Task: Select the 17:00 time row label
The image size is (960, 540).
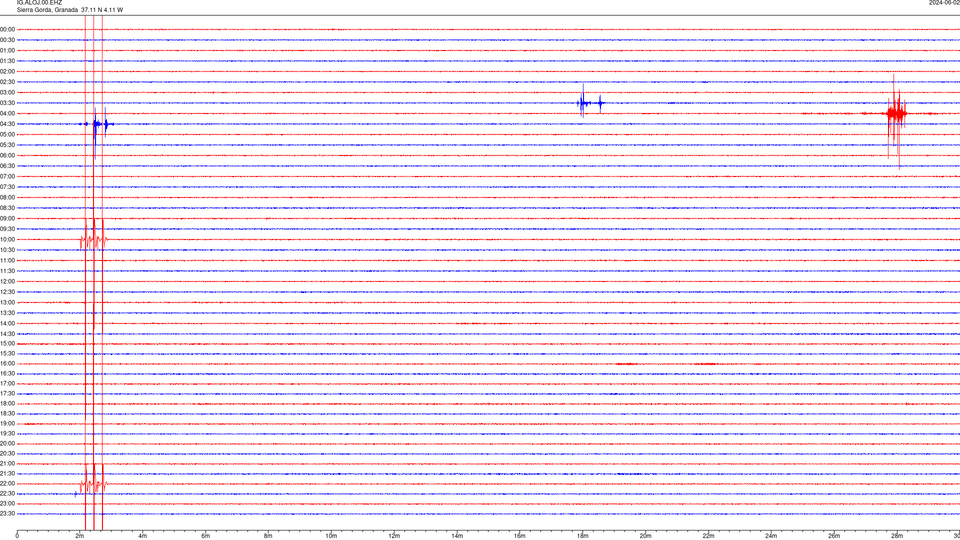Action: [8, 383]
